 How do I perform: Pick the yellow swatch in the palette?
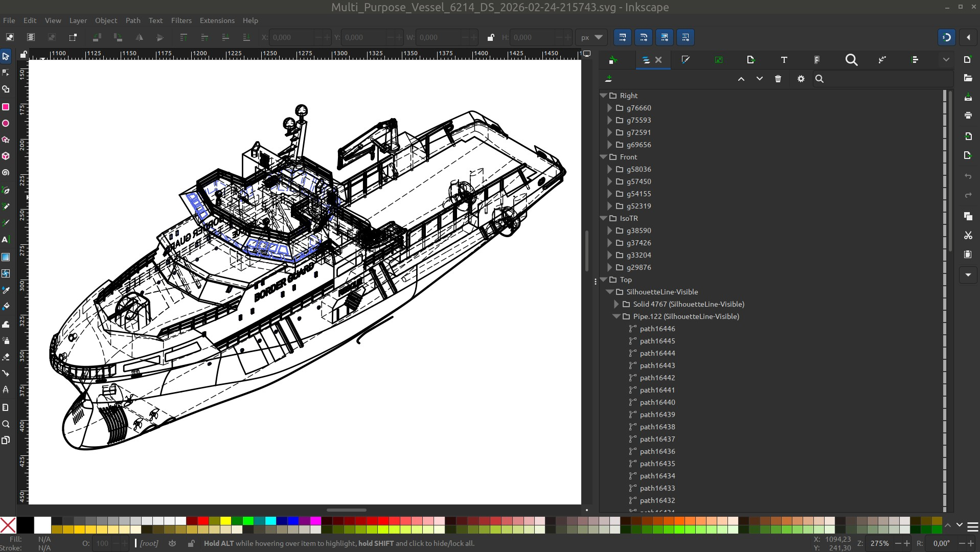coord(225,521)
